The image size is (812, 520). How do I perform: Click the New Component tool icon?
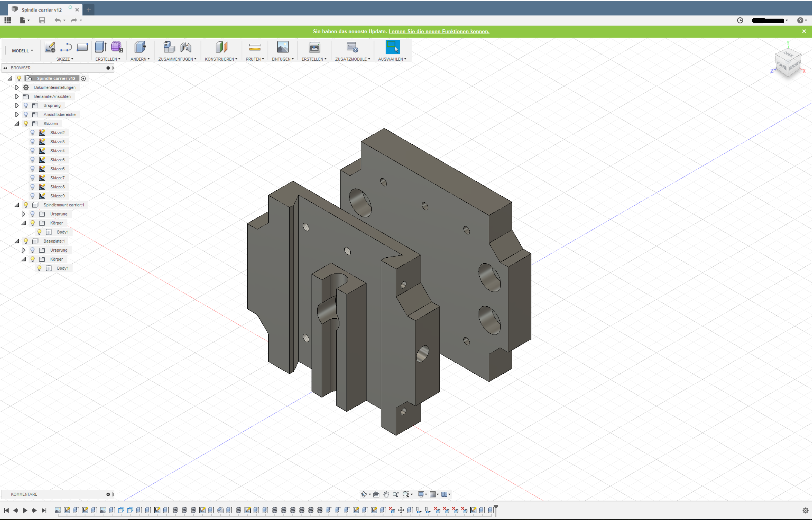click(169, 47)
